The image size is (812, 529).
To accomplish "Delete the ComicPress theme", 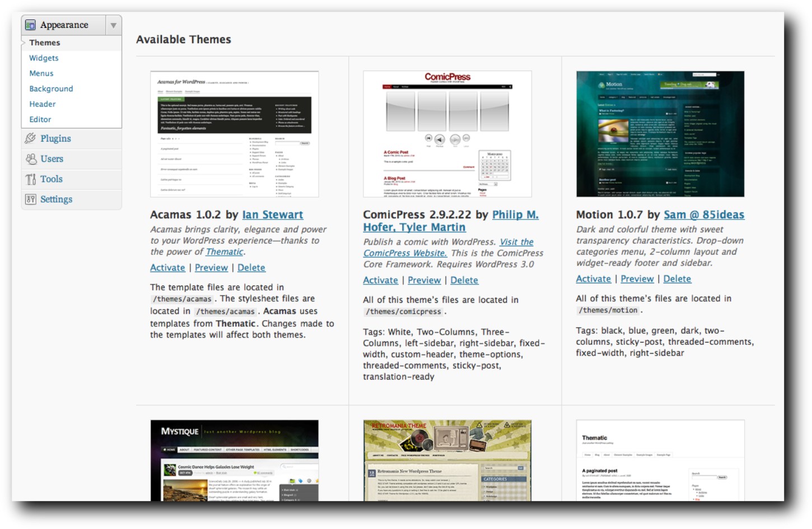I will pos(464,280).
